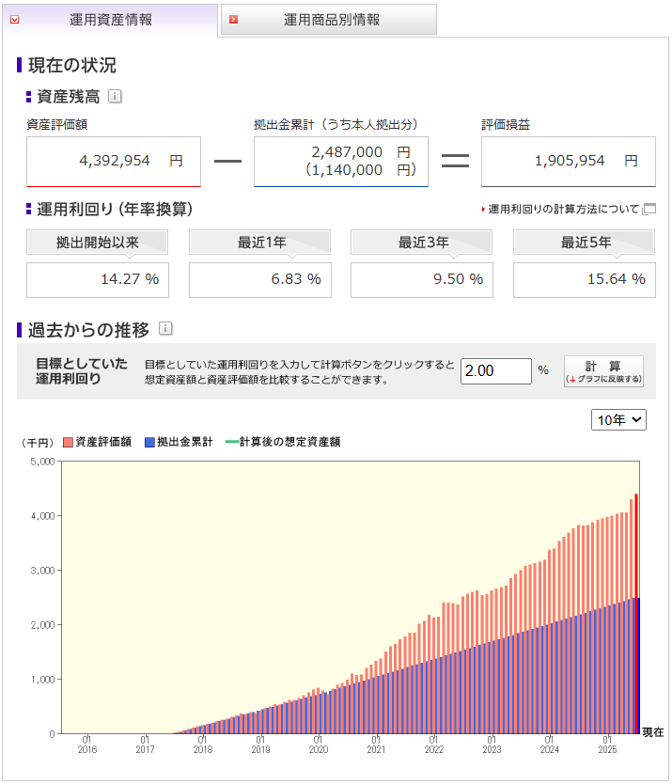Expand the 10年 period dropdown
This screenshot has height=784, width=672.
(x=618, y=420)
